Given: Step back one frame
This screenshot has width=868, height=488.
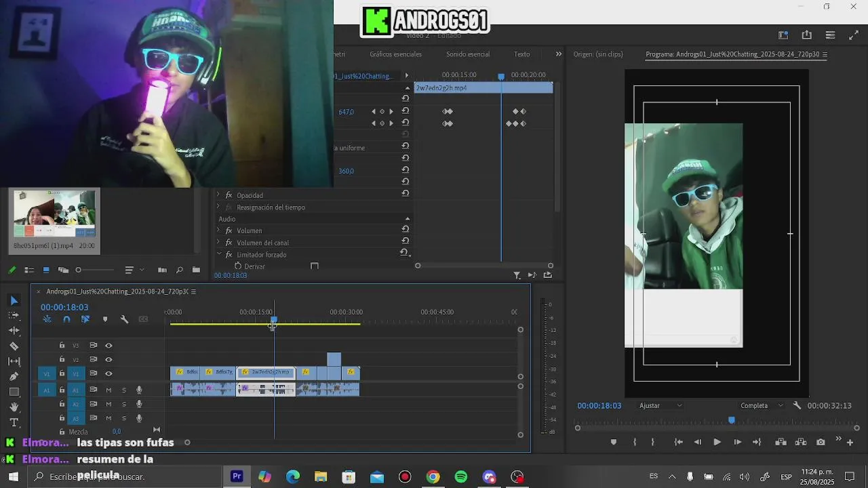Looking at the screenshot, I should [x=697, y=442].
